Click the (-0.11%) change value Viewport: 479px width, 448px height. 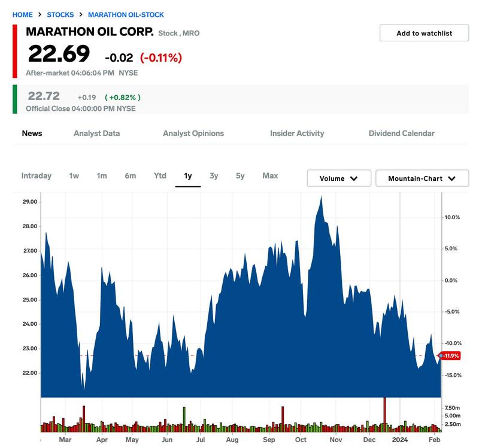click(161, 57)
